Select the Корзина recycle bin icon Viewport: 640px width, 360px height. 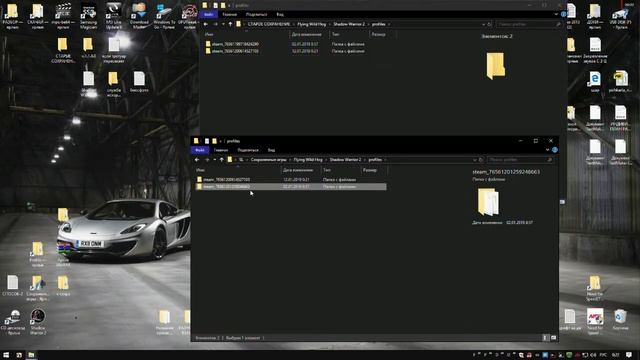620,320
